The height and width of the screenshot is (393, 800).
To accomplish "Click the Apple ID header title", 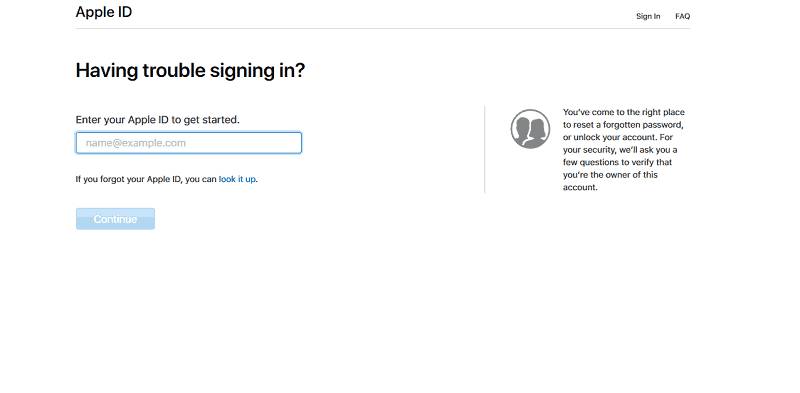I will 104,12.
